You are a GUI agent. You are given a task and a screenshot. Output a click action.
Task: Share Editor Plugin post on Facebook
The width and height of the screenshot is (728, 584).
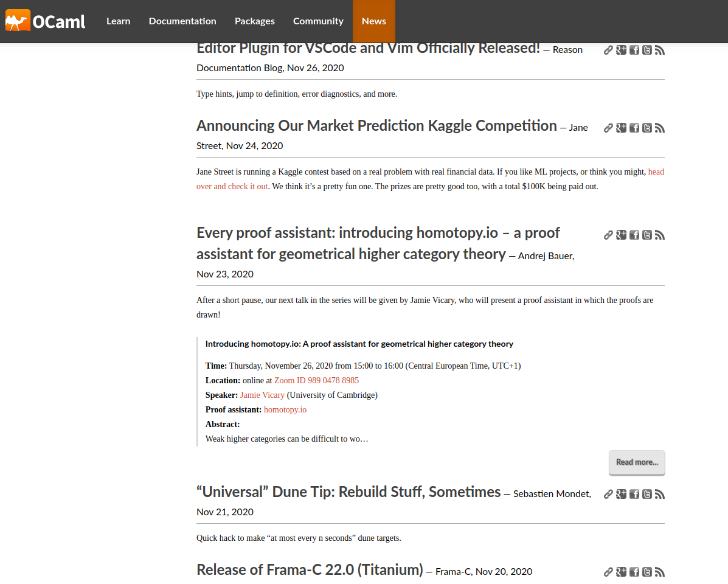tap(634, 50)
